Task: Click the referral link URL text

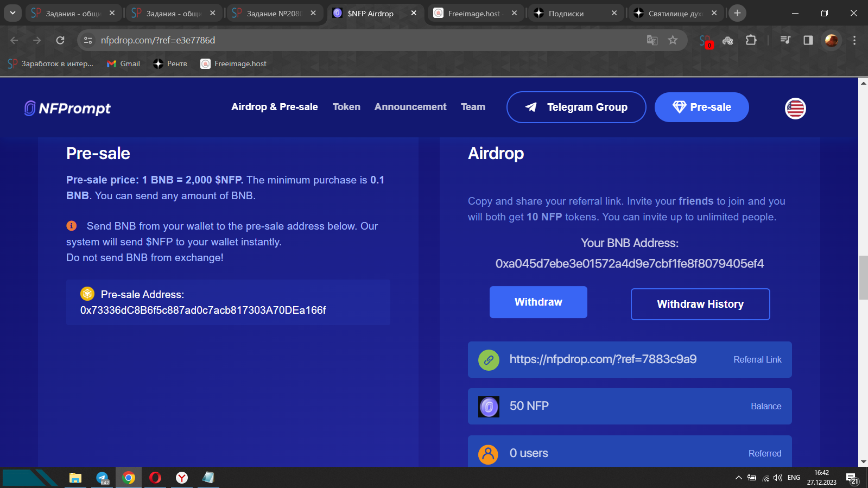Action: [603, 359]
